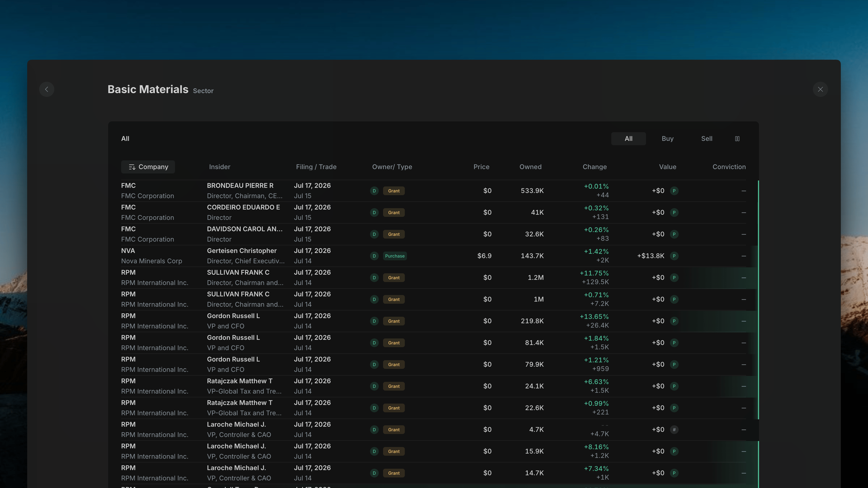Select the All filter tab
This screenshot has height=488, width=868.
pyautogui.click(x=628, y=139)
